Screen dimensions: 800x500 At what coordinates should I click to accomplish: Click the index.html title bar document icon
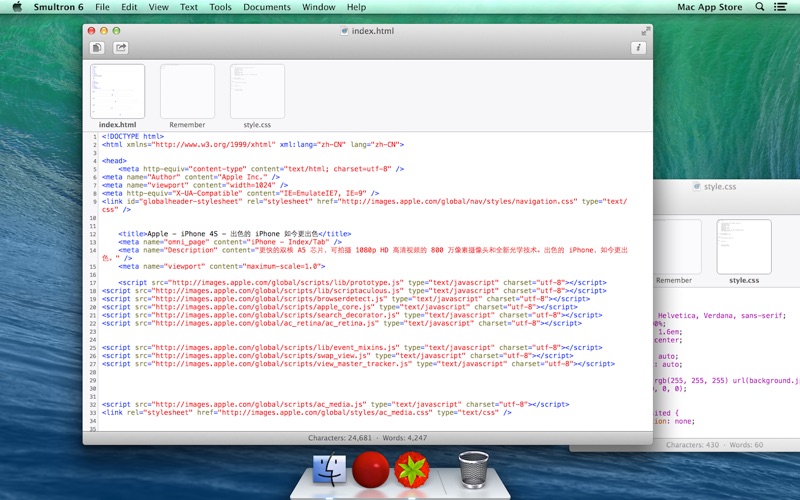[x=344, y=31]
